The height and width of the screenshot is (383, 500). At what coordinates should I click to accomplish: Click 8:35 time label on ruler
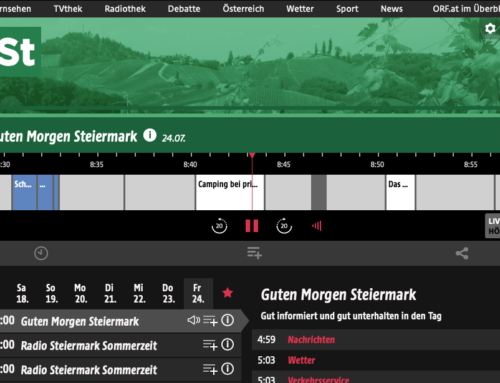[x=97, y=164]
